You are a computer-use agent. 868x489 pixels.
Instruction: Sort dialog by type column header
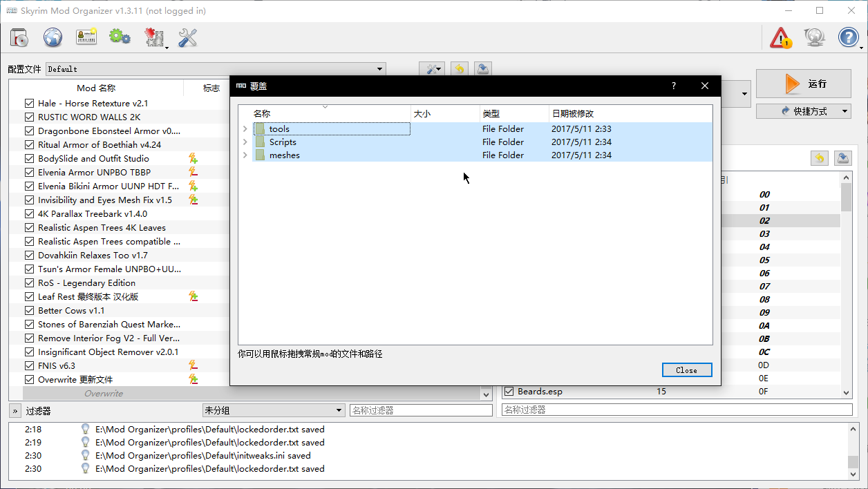tap(514, 113)
